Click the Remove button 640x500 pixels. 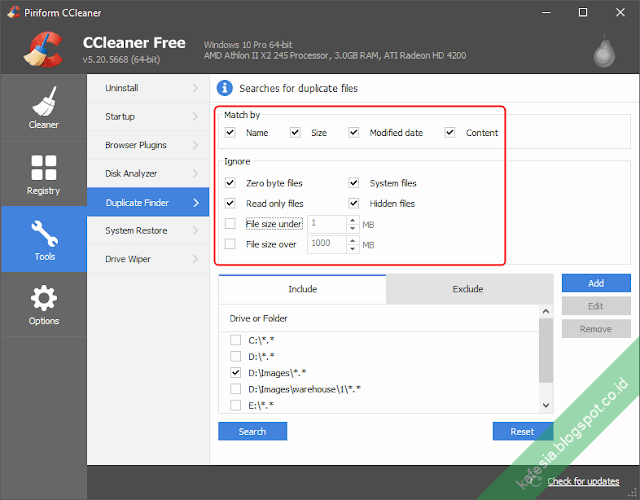[596, 329]
